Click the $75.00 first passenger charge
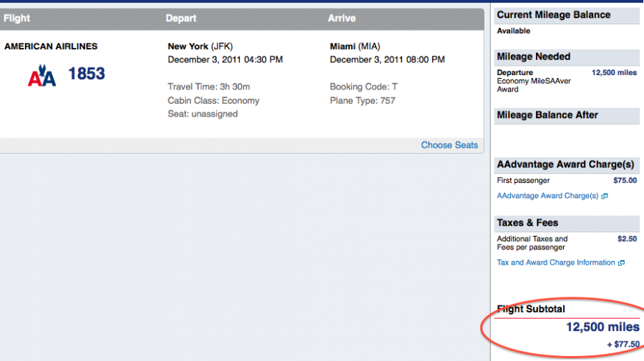644x361 pixels. coord(625,180)
